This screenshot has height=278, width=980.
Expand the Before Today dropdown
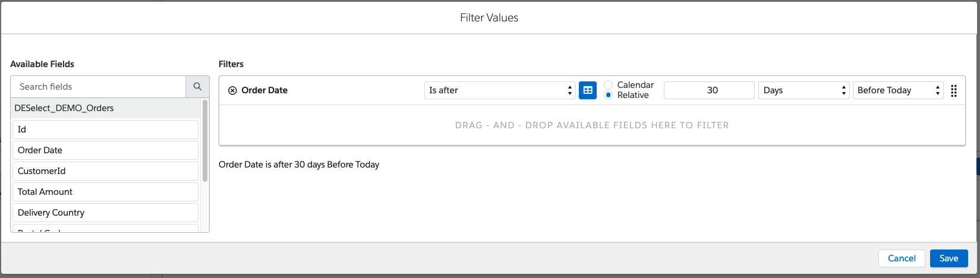[x=897, y=90]
